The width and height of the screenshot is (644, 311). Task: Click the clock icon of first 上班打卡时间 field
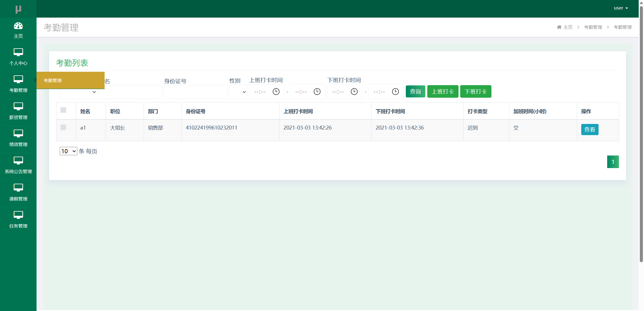pyautogui.click(x=276, y=92)
